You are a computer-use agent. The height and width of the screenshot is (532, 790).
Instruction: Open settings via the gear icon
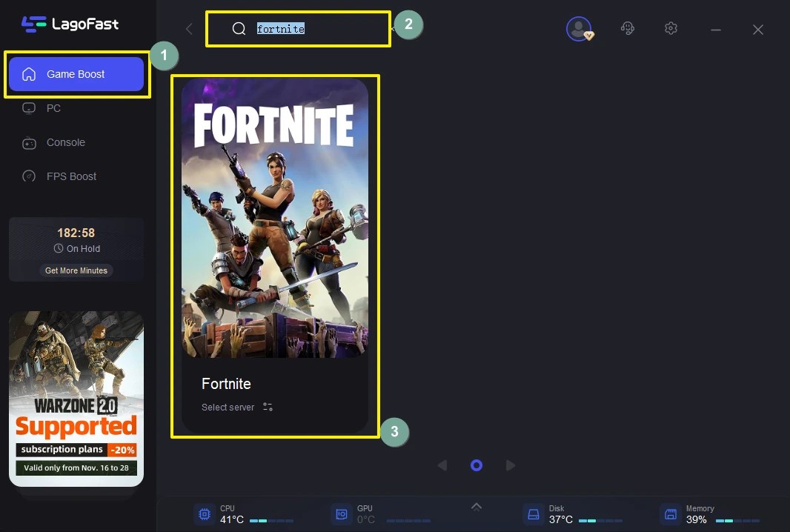point(671,28)
